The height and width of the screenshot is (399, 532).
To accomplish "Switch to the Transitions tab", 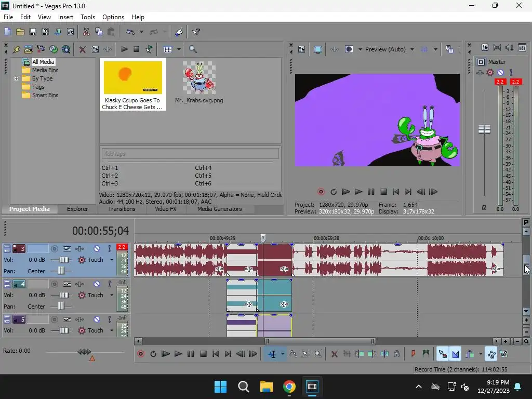I will point(122,209).
